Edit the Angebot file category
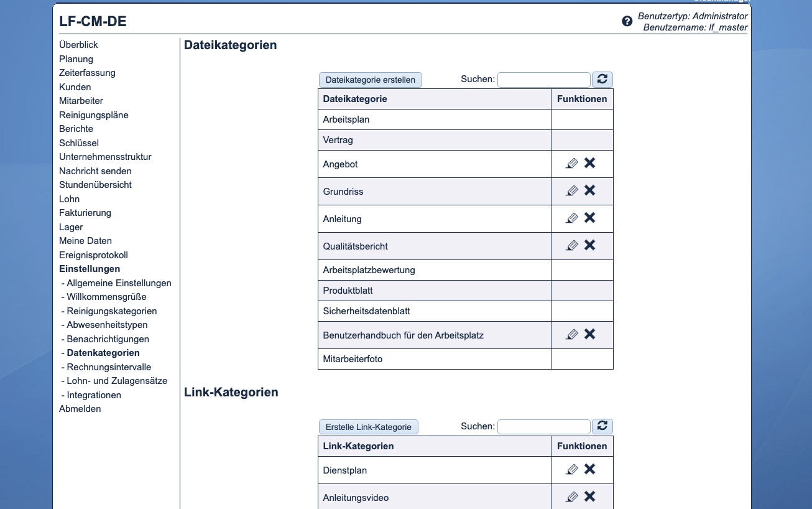 coord(571,163)
